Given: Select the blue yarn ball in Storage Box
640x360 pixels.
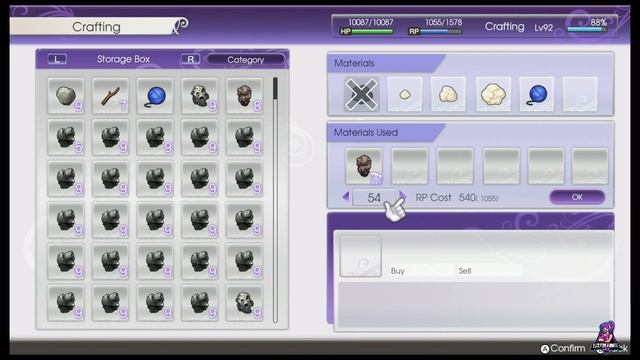Looking at the screenshot, I should [x=155, y=96].
